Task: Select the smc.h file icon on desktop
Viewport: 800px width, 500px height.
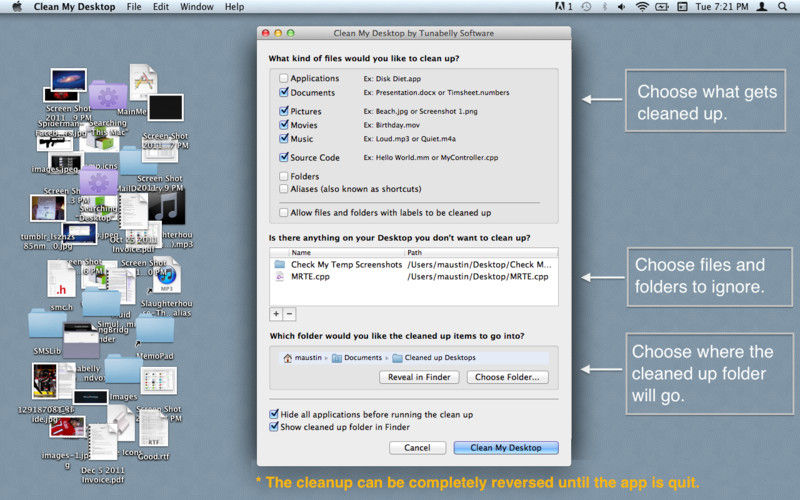Action: 61,279
